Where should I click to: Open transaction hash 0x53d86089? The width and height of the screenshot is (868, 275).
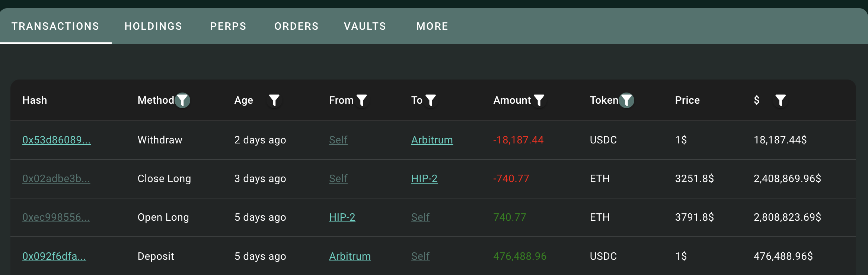click(57, 140)
